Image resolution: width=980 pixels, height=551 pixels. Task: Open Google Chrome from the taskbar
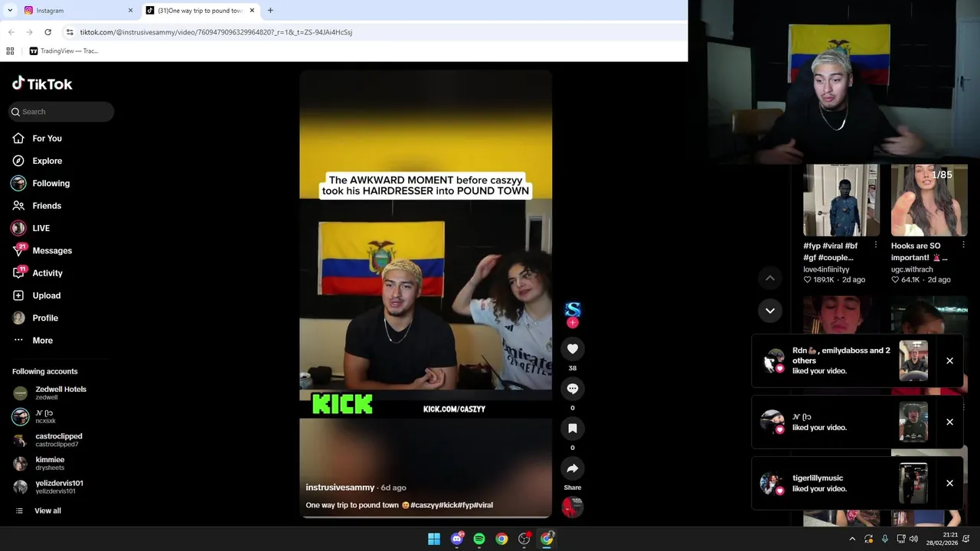(x=501, y=539)
